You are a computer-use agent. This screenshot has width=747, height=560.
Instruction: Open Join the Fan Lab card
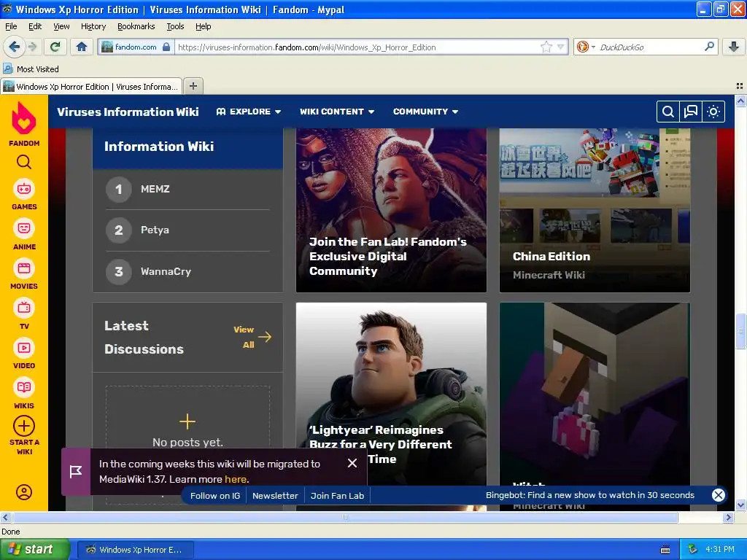coord(391,210)
